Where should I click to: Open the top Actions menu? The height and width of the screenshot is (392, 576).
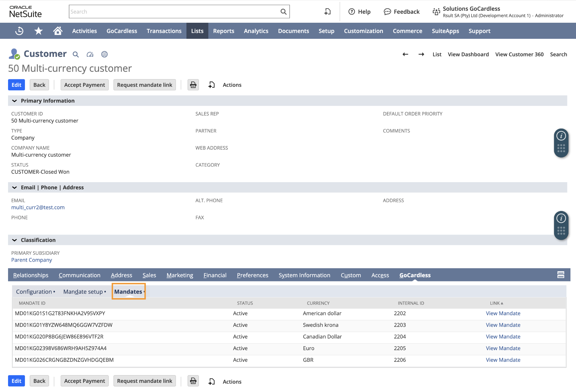pos(232,85)
